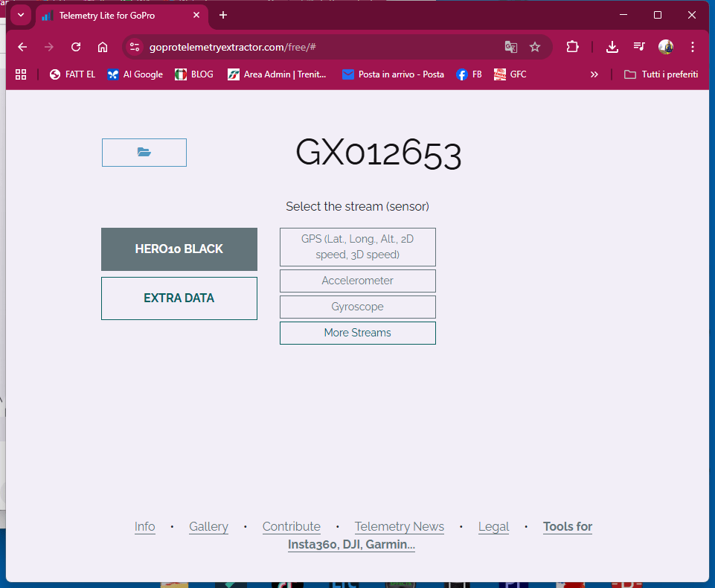Open Chrome three-dot menu
The width and height of the screenshot is (715, 588).
(693, 47)
